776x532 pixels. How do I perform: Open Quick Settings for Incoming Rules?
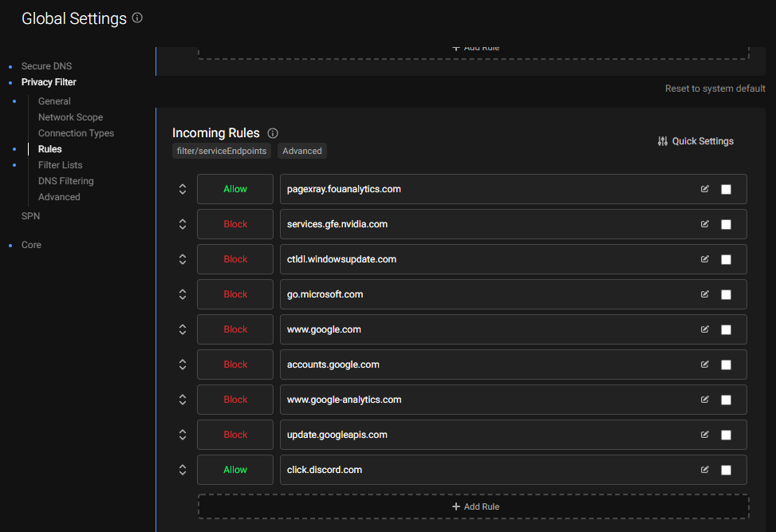tap(695, 141)
